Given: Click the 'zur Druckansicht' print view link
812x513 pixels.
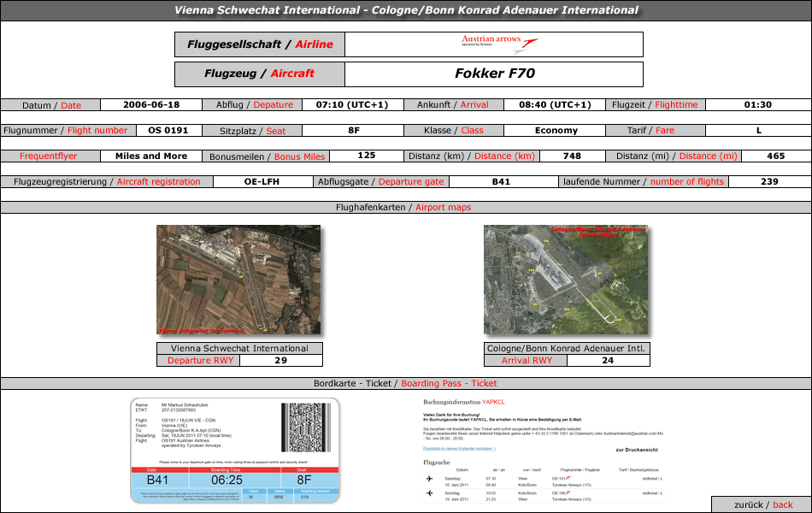Looking at the screenshot, I should [637, 450].
